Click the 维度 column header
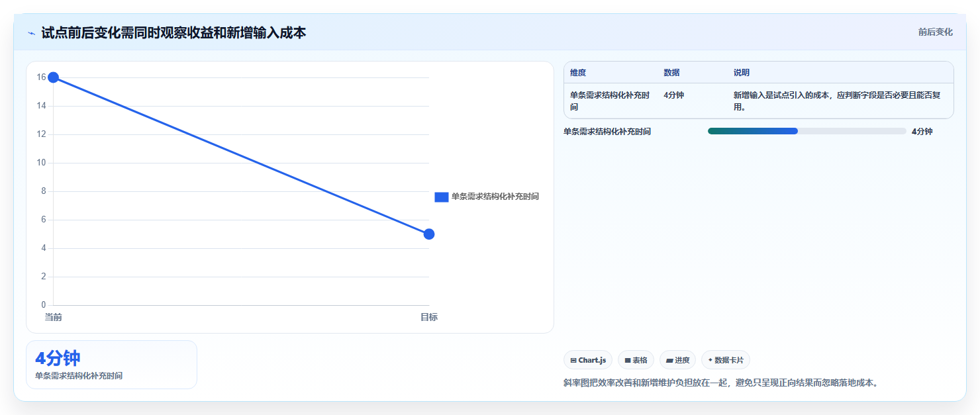This screenshot has width=980, height=415. [x=578, y=73]
